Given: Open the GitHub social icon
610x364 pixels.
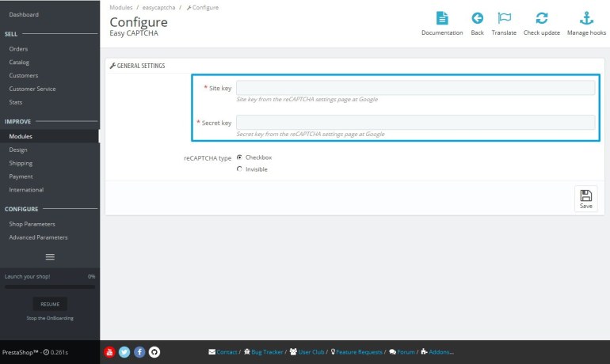Looking at the screenshot, I should tap(154, 352).
